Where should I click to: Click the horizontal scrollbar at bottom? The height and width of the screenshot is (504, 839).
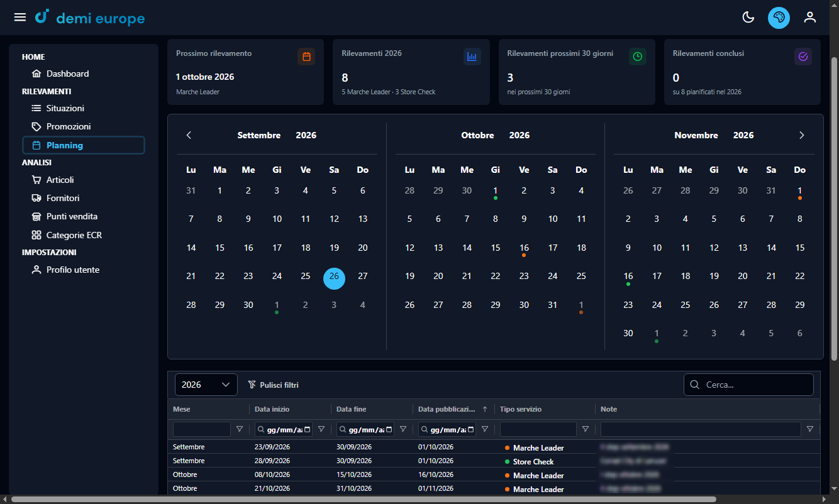364,500
